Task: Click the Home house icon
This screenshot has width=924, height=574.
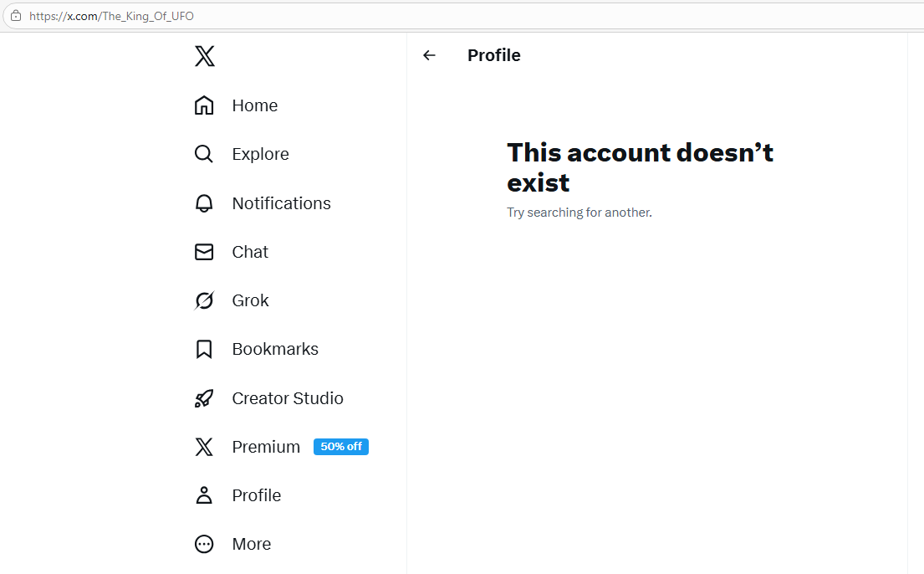Action: pos(204,105)
